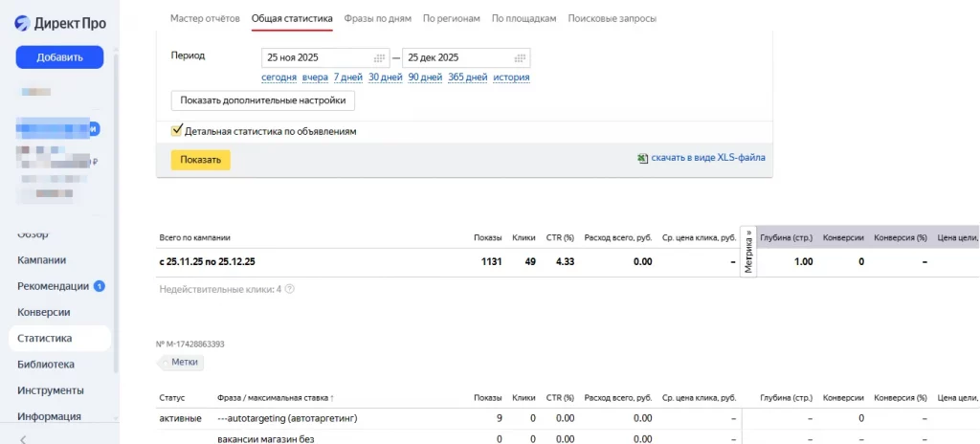Screen dimensions: 980x444
Task: Click Глубина (стр.) header in totals table
Action: coord(787,237)
